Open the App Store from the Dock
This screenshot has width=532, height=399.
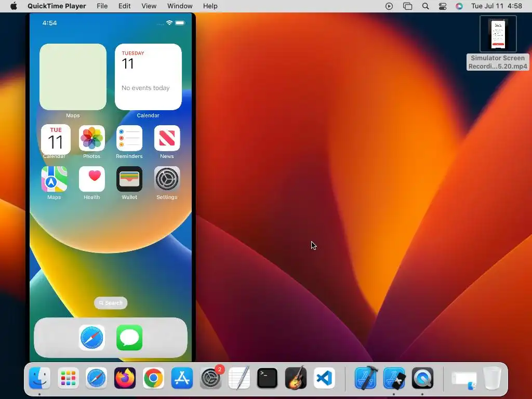(182, 378)
